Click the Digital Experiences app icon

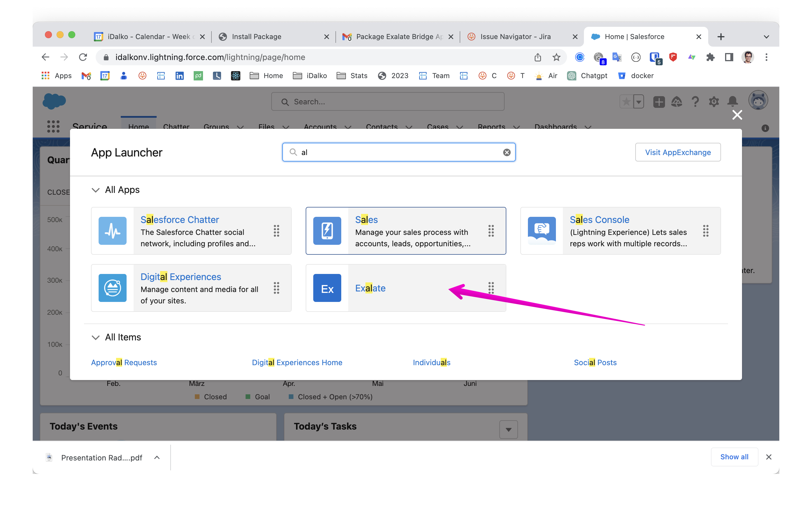(x=112, y=288)
